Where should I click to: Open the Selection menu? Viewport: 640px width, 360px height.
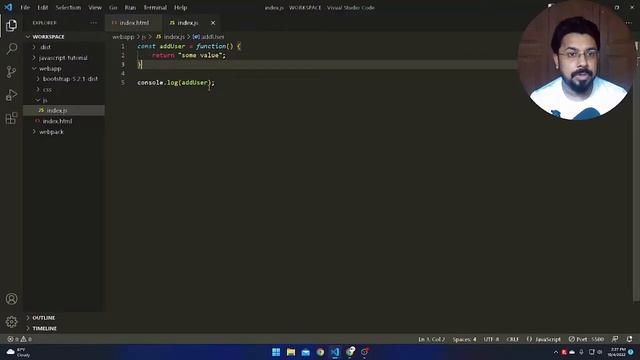point(68,7)
